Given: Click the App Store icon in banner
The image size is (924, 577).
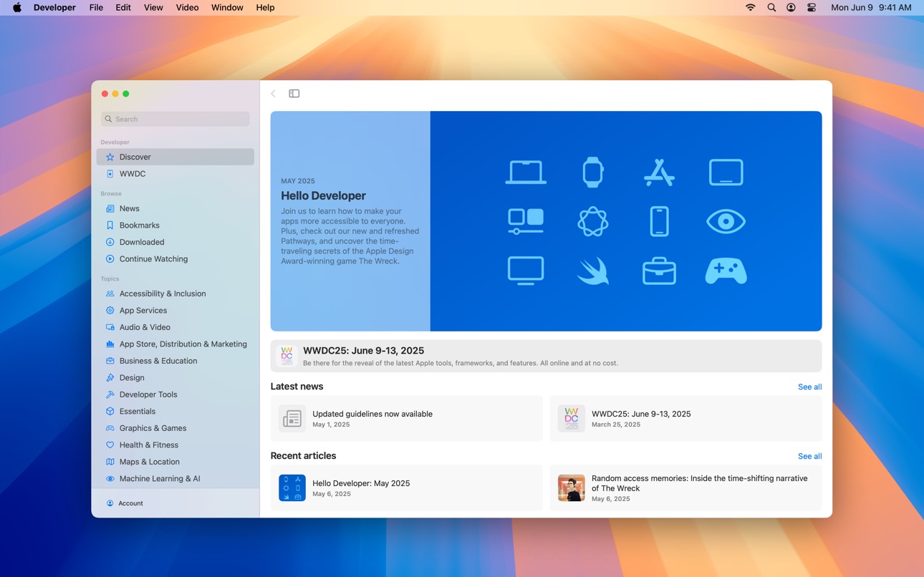Looking at the screenshot, I should (659, 173).
